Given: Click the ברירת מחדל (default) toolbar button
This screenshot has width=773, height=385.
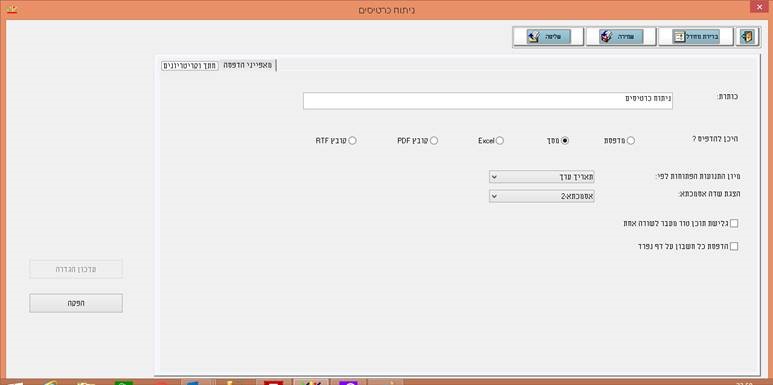Looking at the screenshot, I should tap(696, 37).
